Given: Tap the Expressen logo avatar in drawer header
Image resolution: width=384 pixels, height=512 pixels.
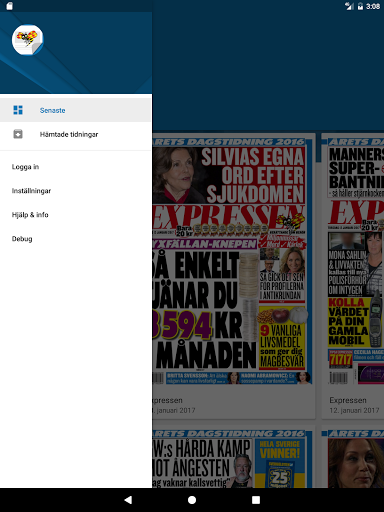Looking at the screenshot, I should click(28, 40).
